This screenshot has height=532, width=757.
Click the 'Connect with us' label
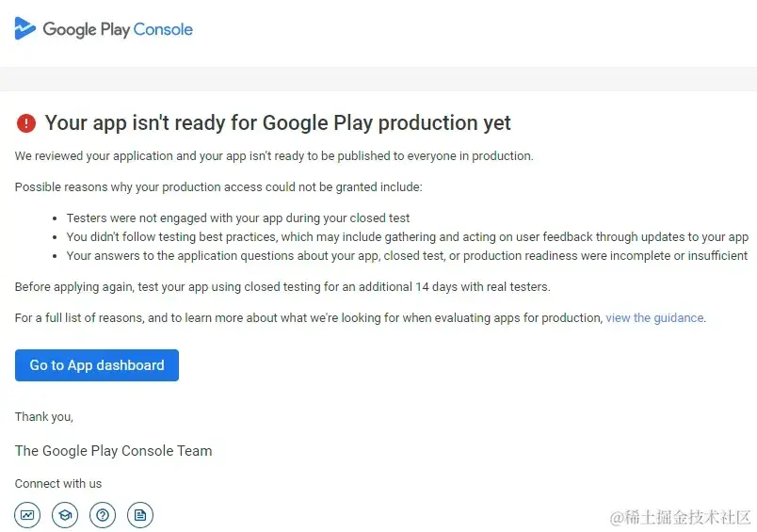58,484
